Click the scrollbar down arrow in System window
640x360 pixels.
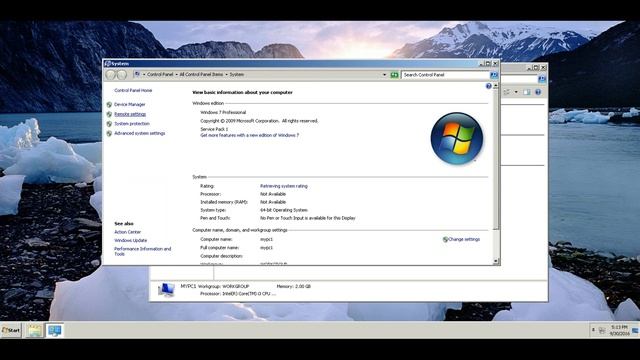pyautogui.click(x=496, y=261)
